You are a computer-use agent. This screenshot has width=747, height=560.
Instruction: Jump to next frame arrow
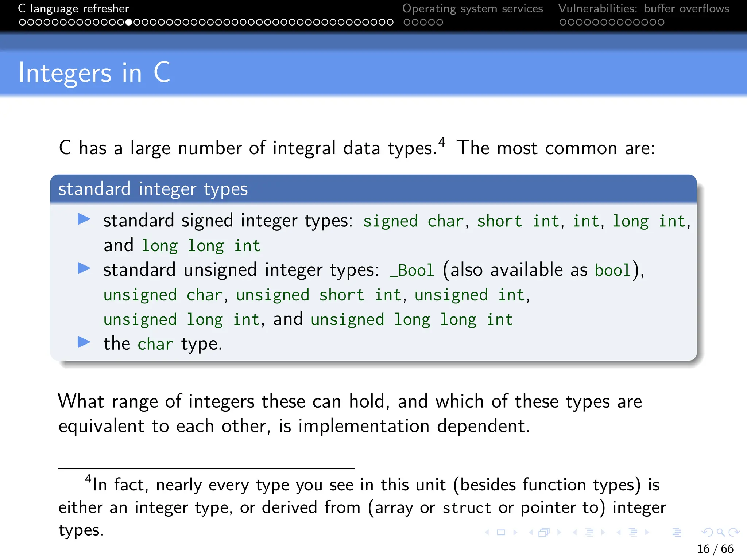(x=559, y=532)
